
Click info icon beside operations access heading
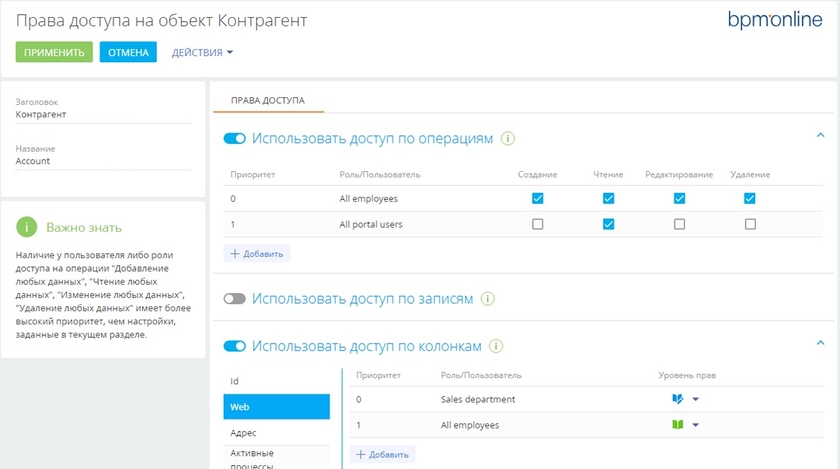(x=508, y=139)
